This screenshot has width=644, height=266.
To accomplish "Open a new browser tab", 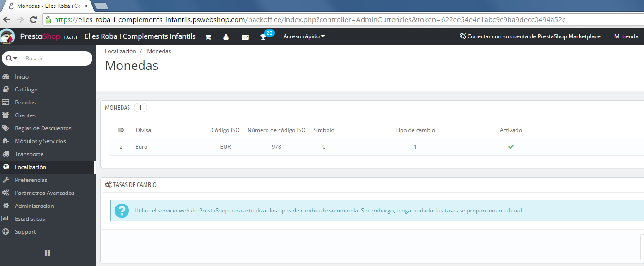I will pyautogui.click(x=101, y=6).
